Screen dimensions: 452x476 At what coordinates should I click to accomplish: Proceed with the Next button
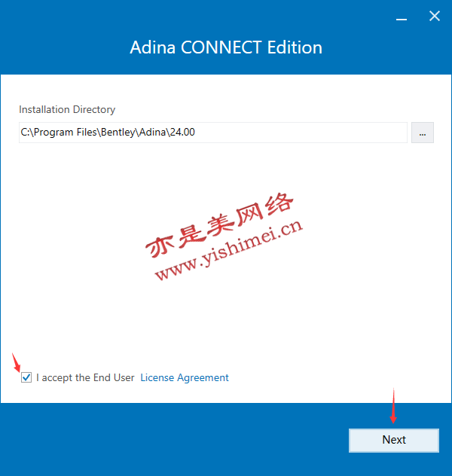394,440
